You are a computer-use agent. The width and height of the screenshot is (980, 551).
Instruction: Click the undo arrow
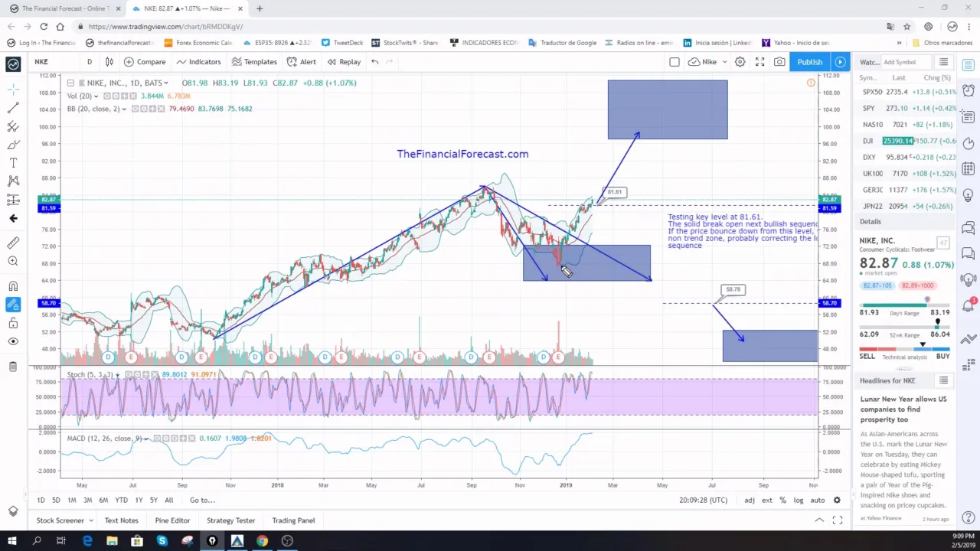pos(374,62)
